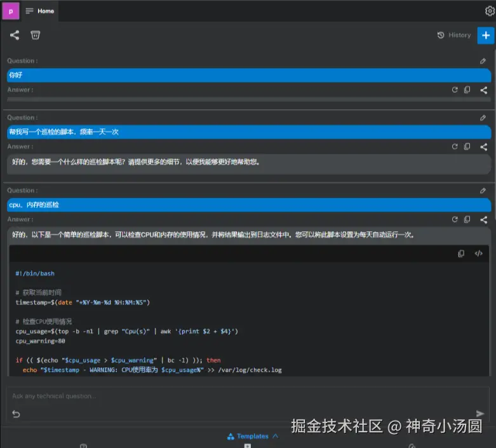Click the undo arrow below input

(x=16, y=414)
